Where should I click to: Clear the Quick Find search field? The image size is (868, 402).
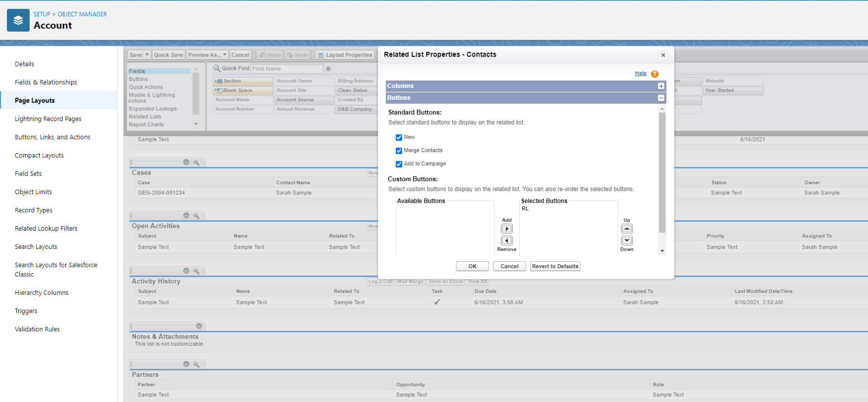[328, 69]
